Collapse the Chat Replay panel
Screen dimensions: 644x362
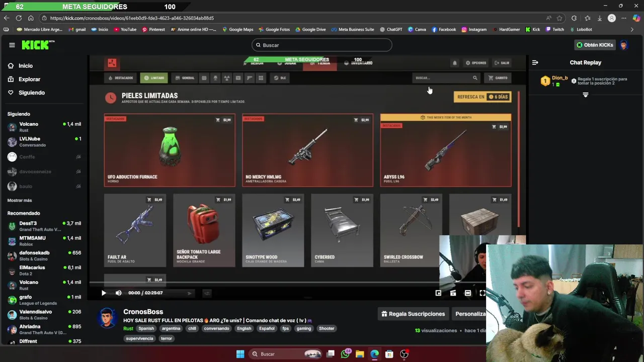click(535, 62)
